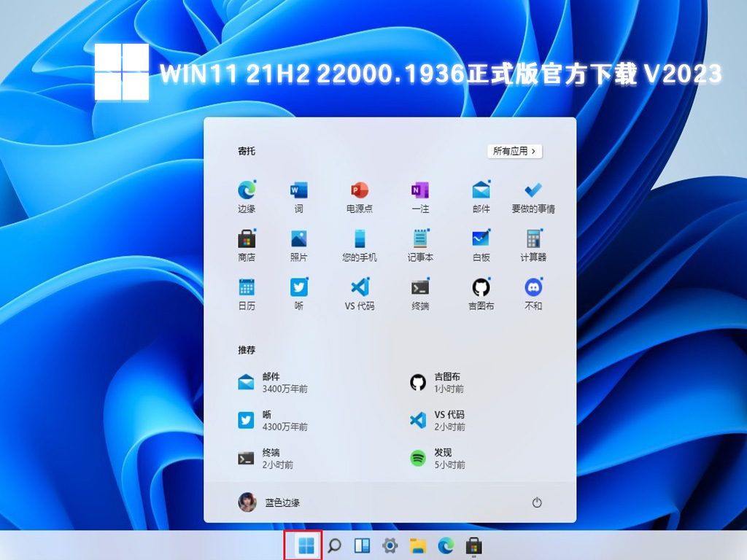Open Word from the Start menu

tap(300, 190)
